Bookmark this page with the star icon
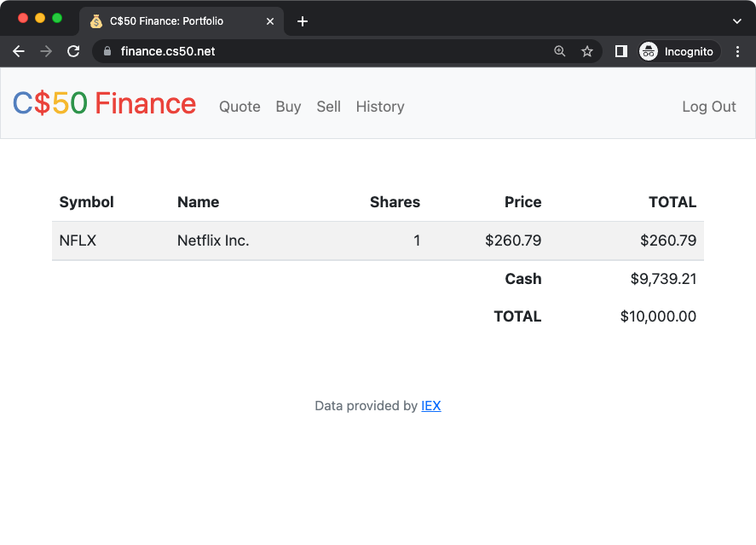Image resolution: width=756 pixels, height=545 pixels. point(586,51)
